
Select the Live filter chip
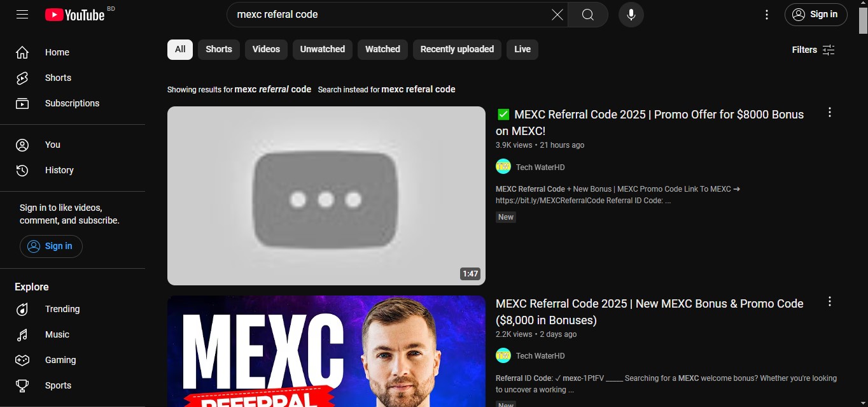tap(522, 49)
